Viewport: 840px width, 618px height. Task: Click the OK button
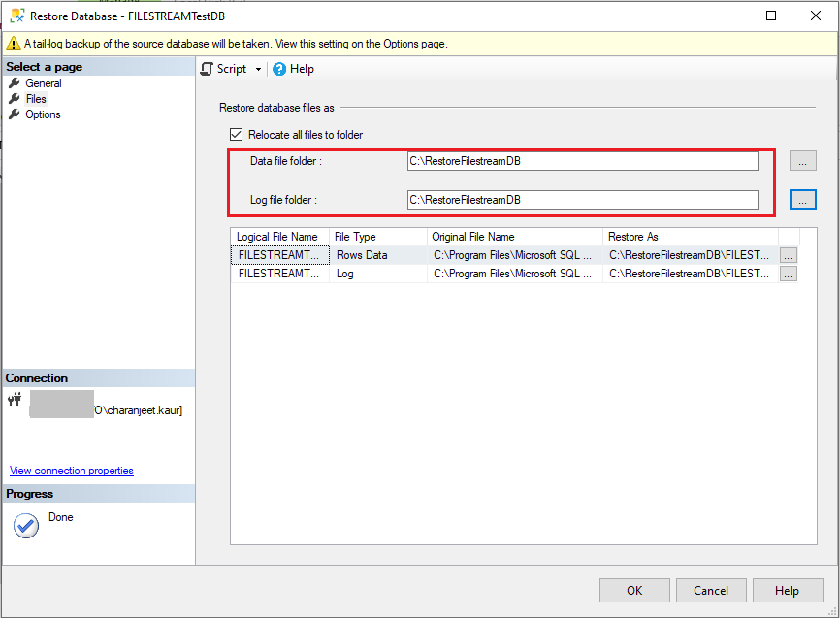(634, 590)
